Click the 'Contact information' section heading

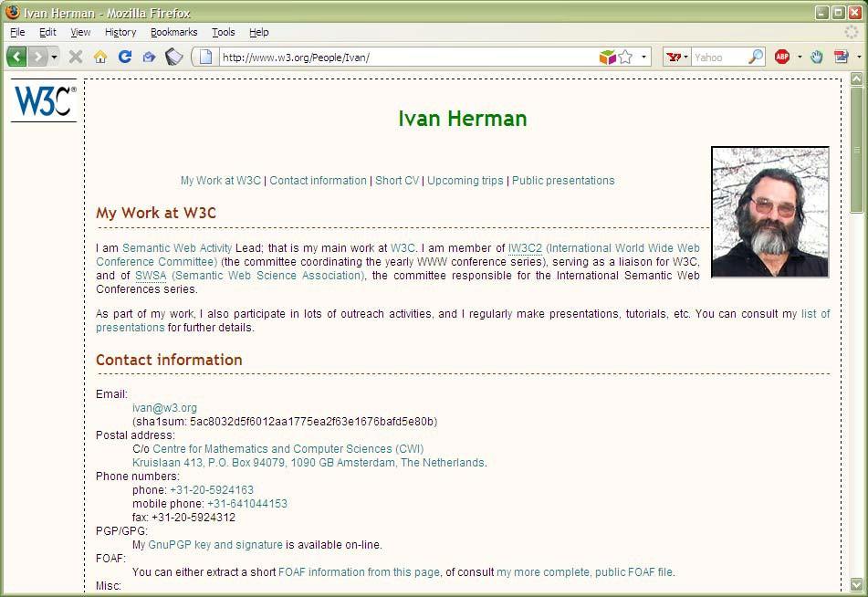169,360
